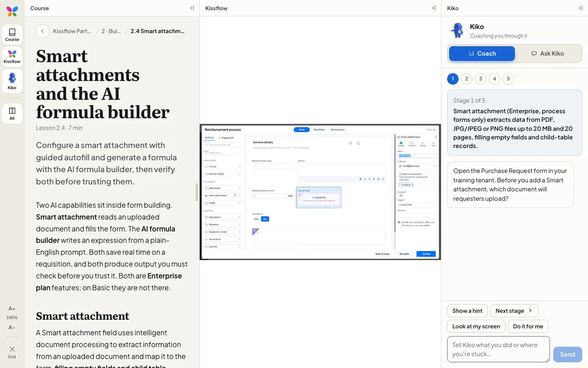Click Do it for me
The image size is (588, 368).
coord(528,326)
